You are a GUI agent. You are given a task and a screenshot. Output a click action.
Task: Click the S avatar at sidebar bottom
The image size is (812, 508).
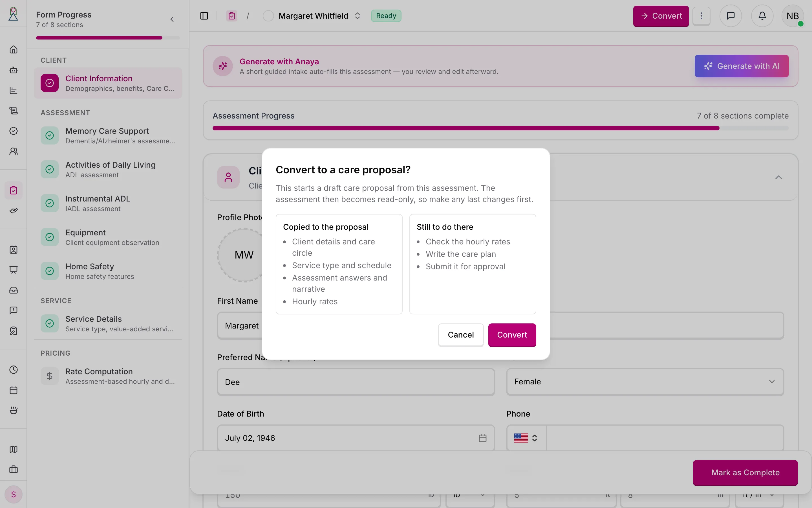(x=14, y=494)
